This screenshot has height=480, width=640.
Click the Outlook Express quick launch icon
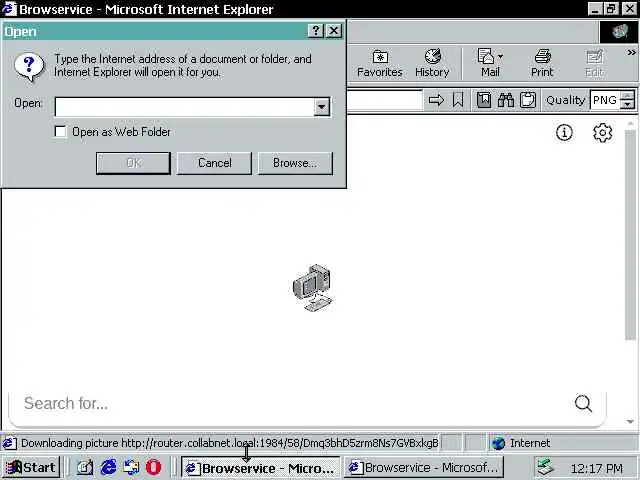point(131,467)
